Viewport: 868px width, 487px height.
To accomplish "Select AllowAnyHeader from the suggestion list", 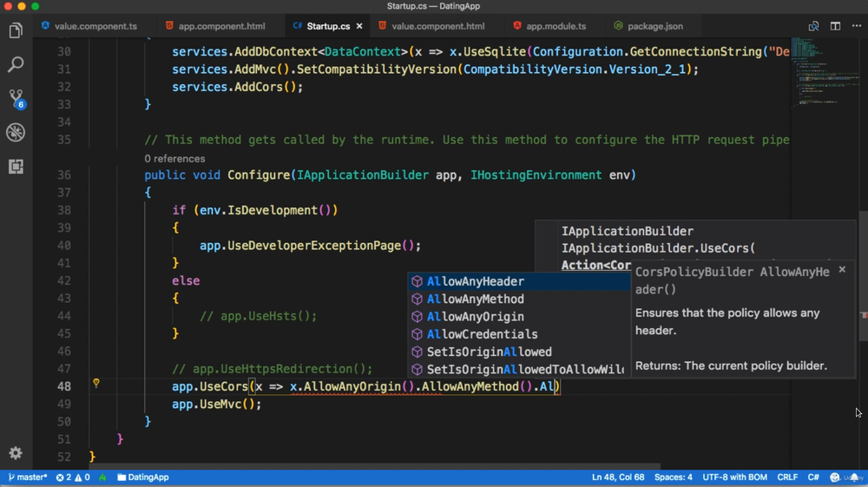I will pyautogui.click(x=475, y=281).
